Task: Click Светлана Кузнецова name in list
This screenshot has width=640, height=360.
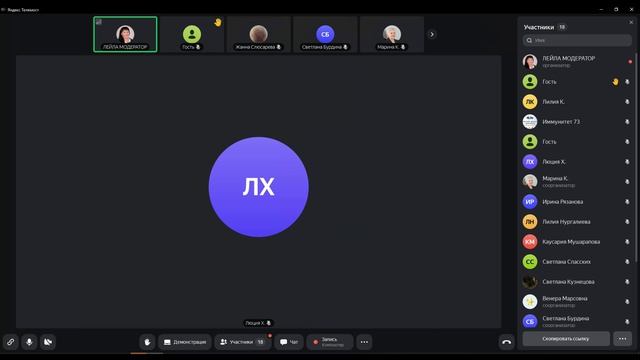Action: click(x=568, y=282)
